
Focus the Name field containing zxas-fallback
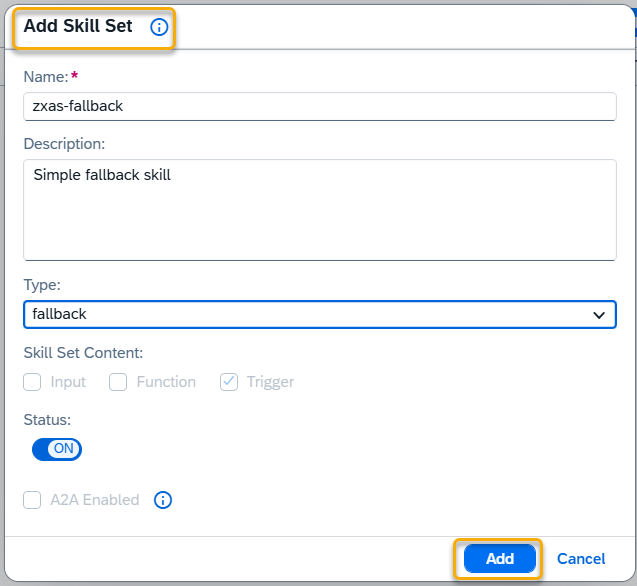[x=320, y=106]
